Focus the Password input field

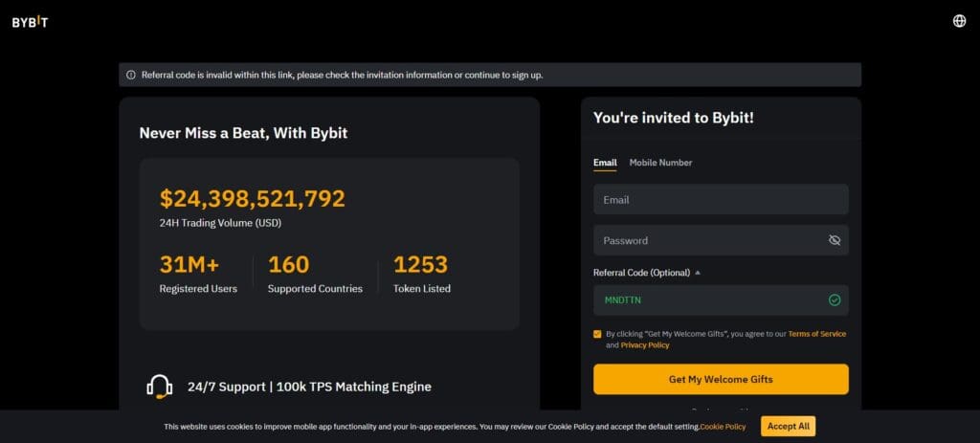point(721,240)
